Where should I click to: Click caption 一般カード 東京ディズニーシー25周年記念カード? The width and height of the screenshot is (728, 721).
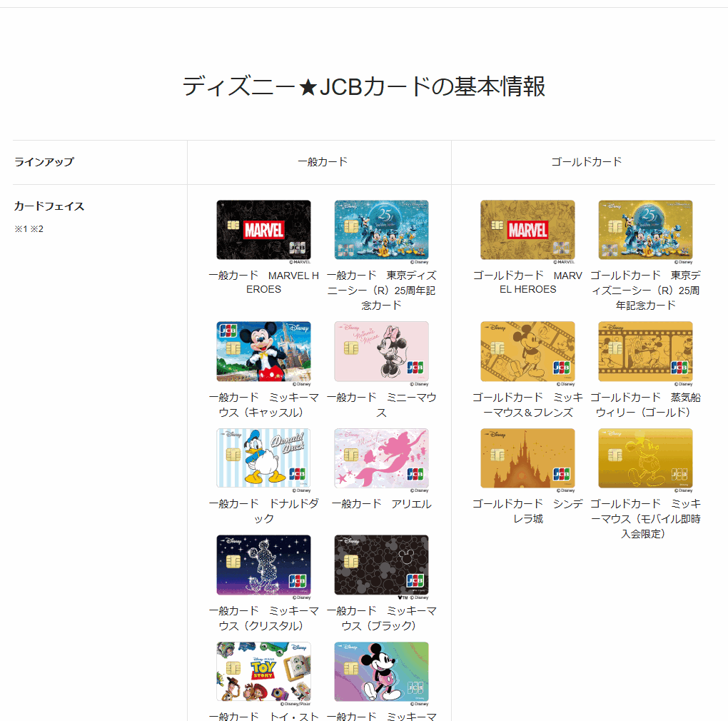[382, 290]
